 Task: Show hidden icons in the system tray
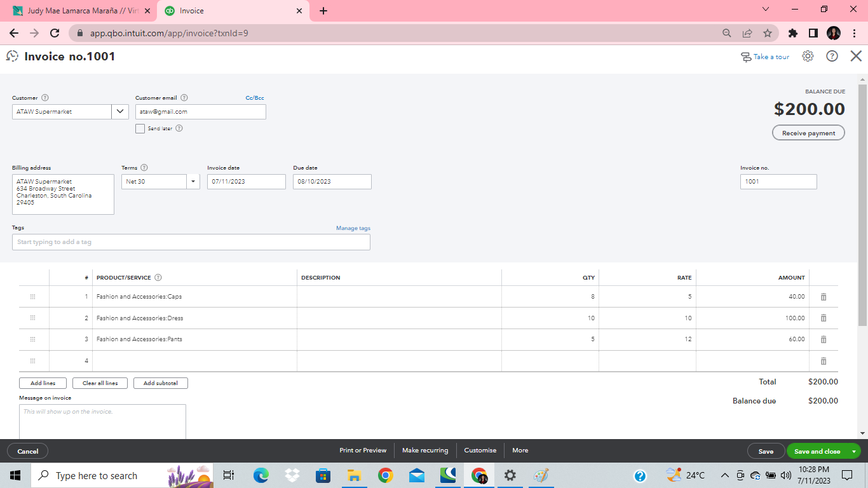(724, 475)
